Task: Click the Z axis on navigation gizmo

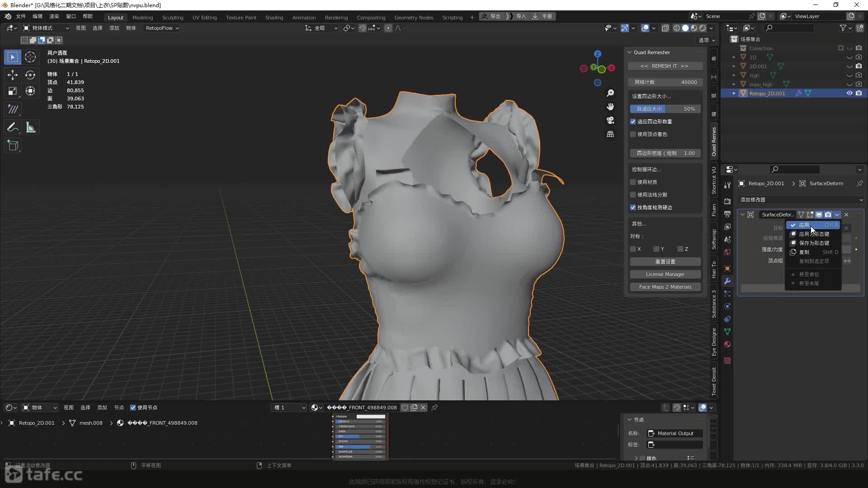Action: 598,54
